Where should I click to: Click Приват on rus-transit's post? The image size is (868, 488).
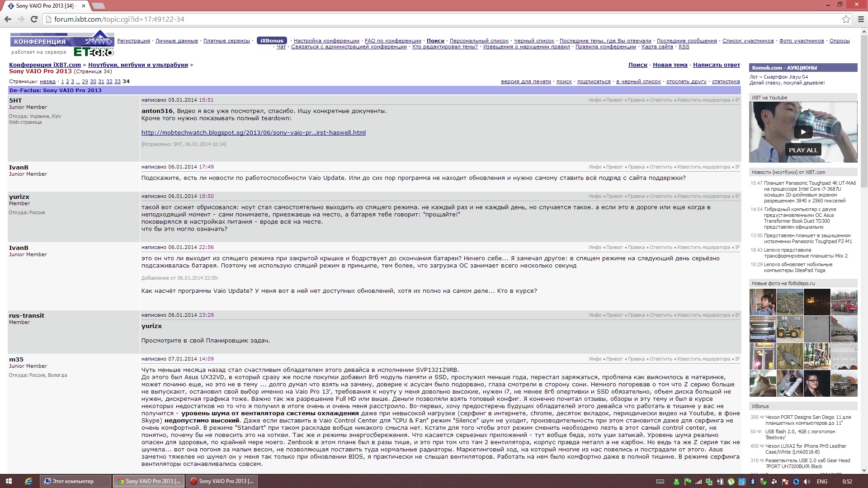tap(614, 315)
